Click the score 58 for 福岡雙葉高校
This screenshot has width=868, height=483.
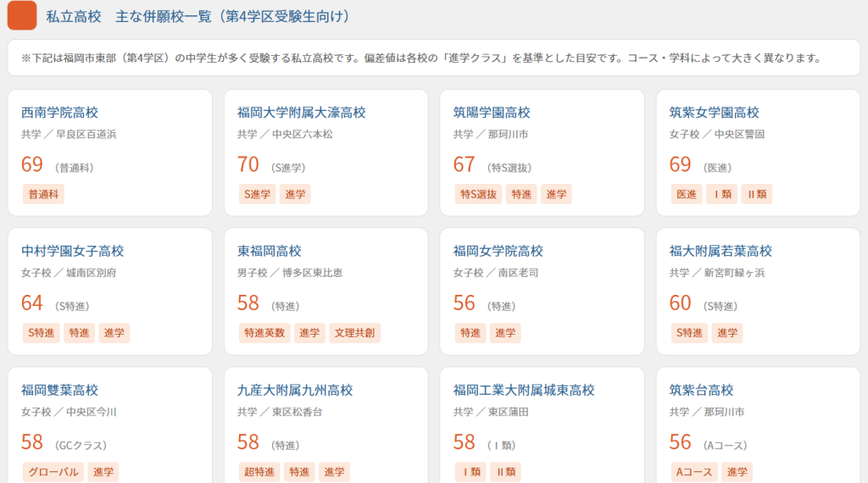32,442
